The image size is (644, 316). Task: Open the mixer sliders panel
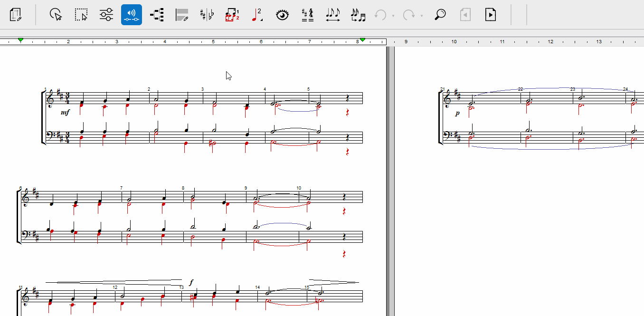click(x=106, y=15)
